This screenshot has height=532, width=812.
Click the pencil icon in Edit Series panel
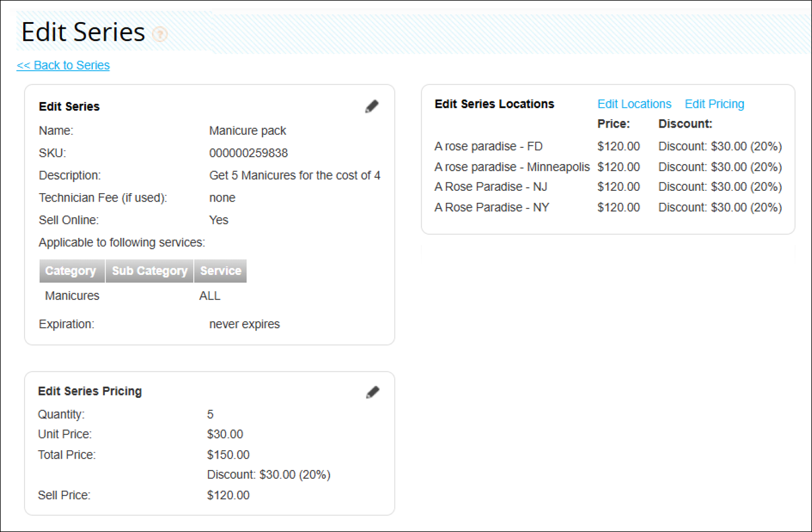(x=372, y=107)
